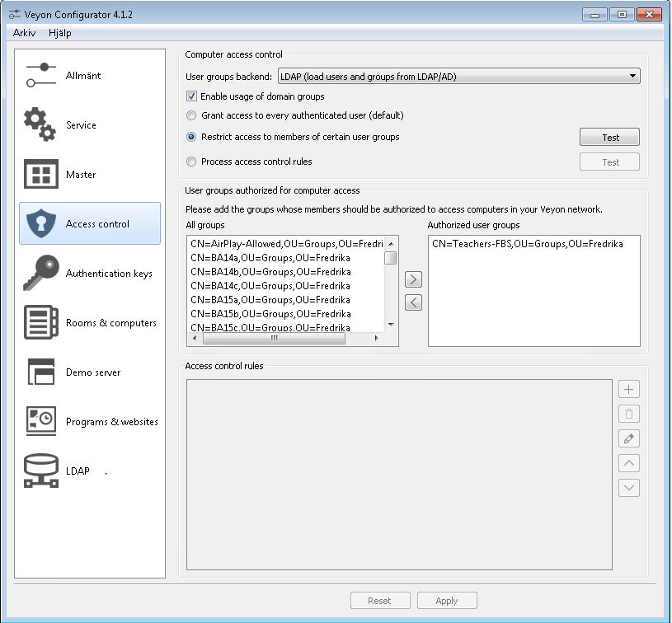Select the CN=BA14c group entry

point(286,286)
